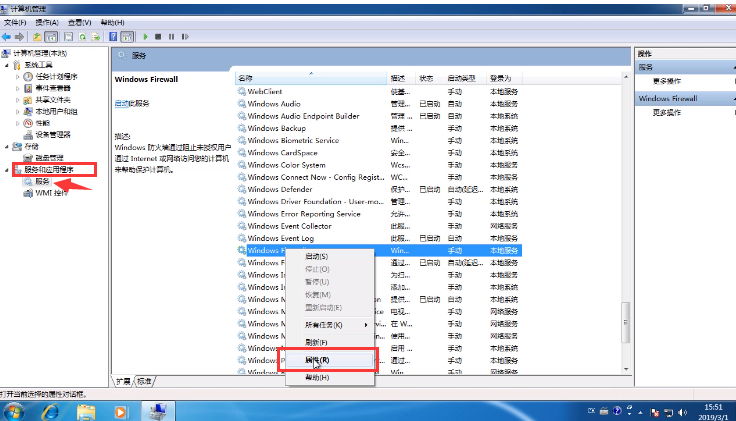Click the Windows Start button on taskbar
The image size is (736, 421).
14,412
